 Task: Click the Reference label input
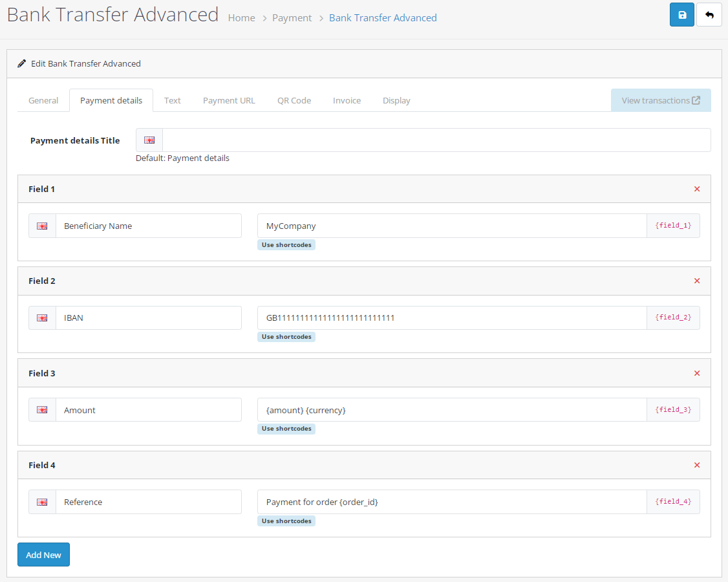(149, 502)
